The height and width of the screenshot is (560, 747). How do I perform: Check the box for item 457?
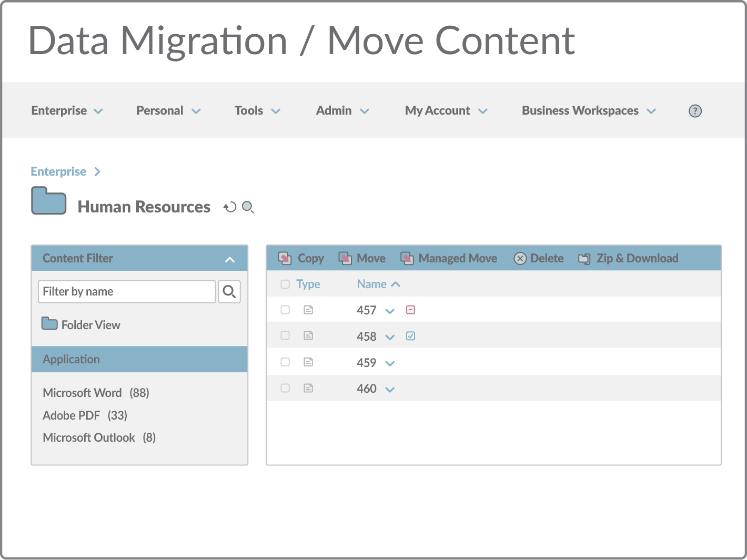285,310
